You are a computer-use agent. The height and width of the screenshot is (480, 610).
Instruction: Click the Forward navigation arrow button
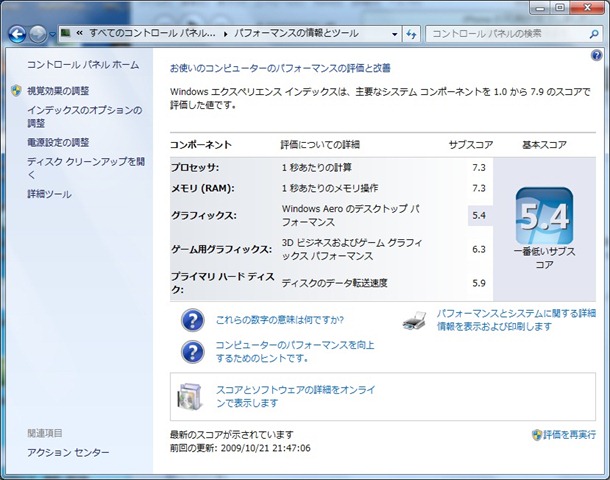tap(38, 34)
